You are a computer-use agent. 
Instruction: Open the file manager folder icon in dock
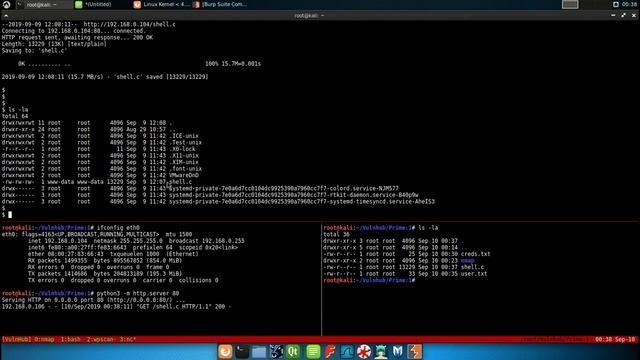259,351
